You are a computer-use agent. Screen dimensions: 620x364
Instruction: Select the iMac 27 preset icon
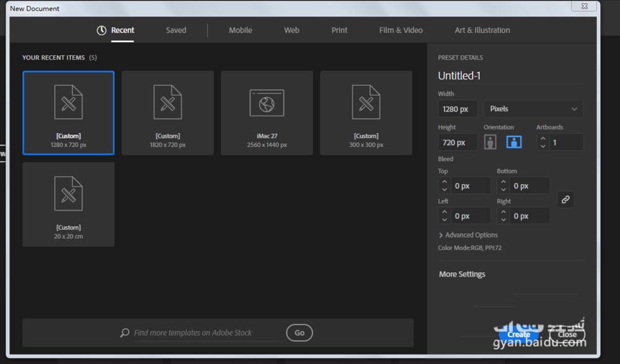(x=267, y=103)
